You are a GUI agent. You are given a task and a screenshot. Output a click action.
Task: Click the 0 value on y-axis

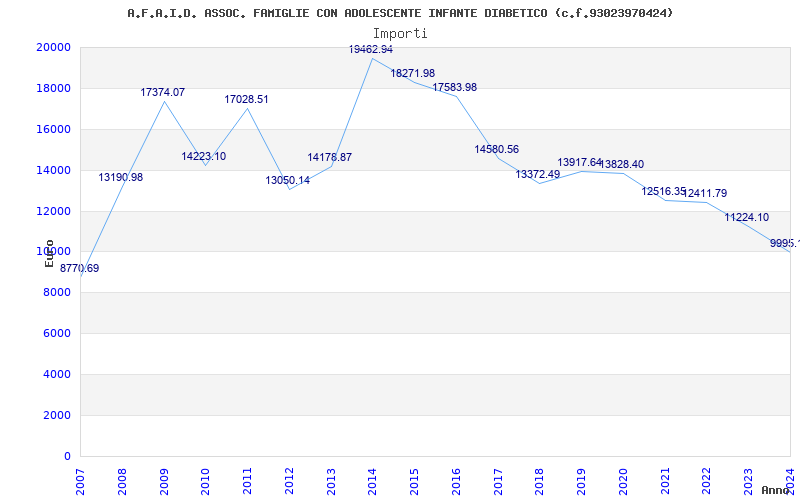coord(67,456)
